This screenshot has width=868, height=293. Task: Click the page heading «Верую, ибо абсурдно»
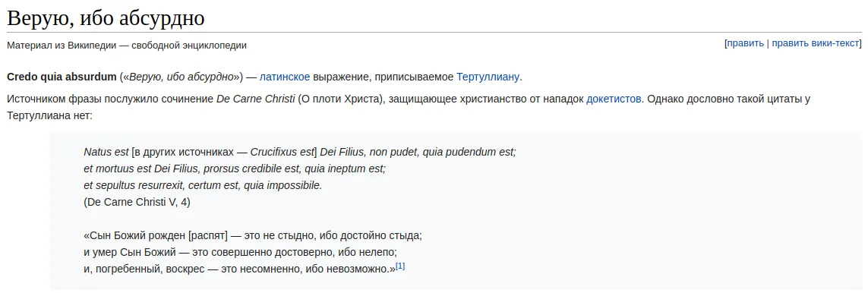(x=106, y=18)
